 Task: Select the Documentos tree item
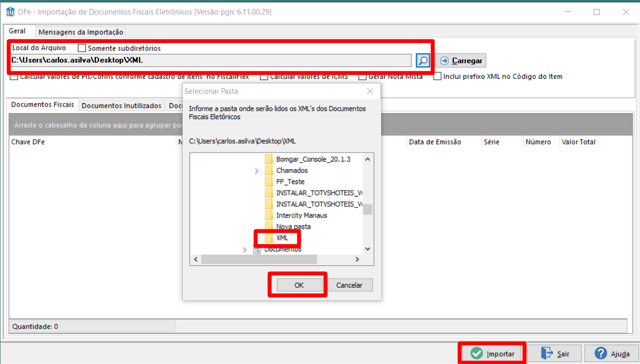(x=283, y=249)
